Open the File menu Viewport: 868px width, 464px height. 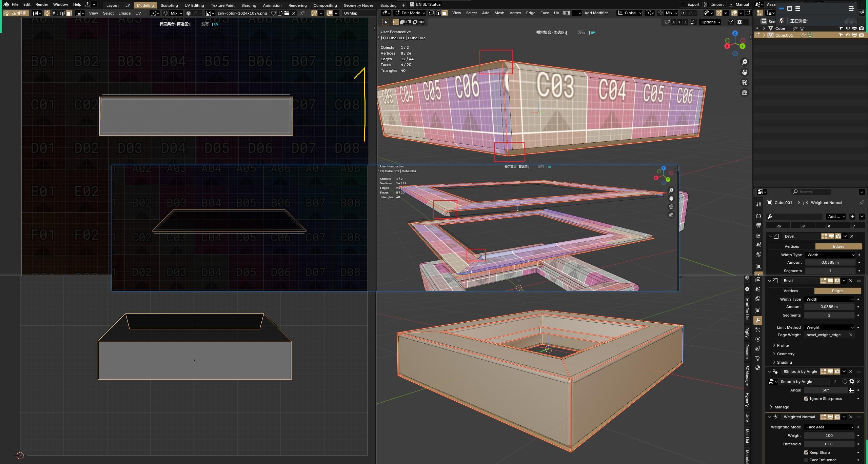tap(15, 4)
